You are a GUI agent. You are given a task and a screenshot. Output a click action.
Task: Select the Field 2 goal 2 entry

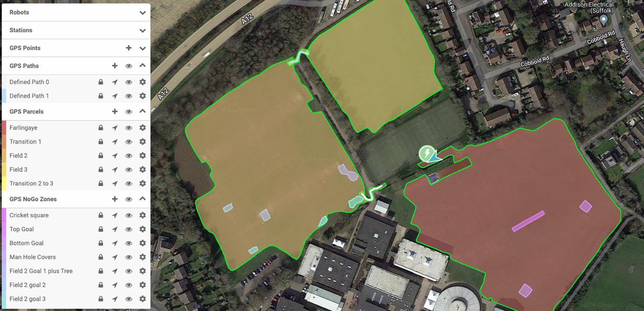click(x=28, y=285)
